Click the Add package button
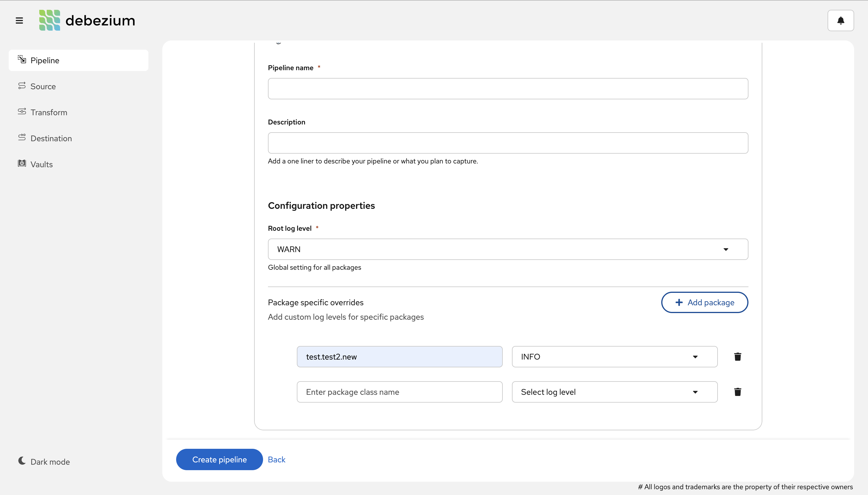This screenshot has width=868, height=495. point(704,302)
